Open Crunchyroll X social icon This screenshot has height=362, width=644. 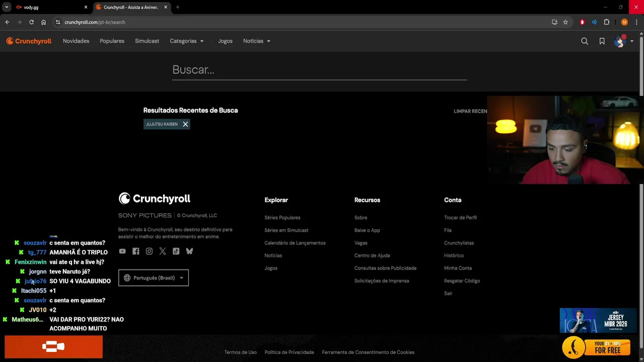pyautogui.click(x=163, y=251)
